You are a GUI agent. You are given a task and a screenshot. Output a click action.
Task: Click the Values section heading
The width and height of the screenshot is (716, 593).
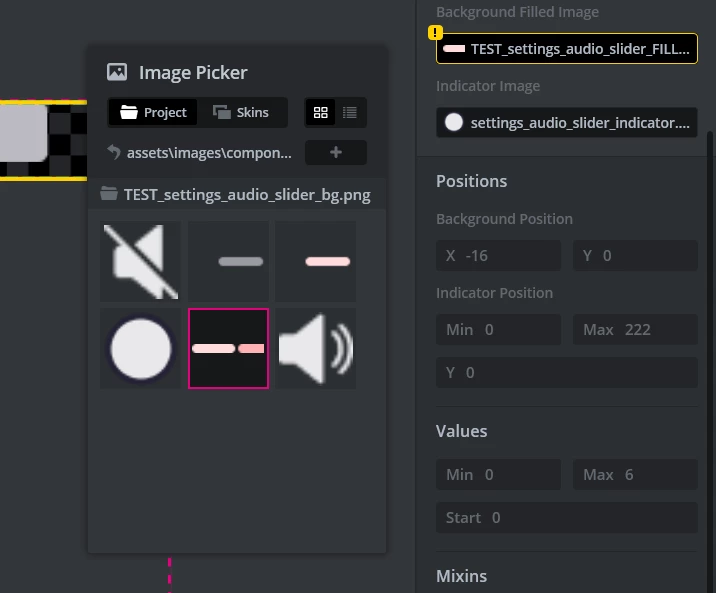461,431
